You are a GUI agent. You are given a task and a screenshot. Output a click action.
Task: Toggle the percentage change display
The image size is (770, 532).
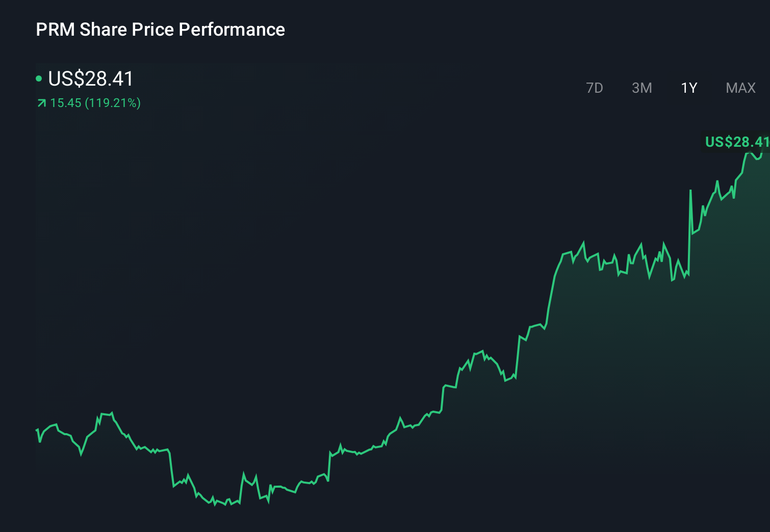[113, 103]
